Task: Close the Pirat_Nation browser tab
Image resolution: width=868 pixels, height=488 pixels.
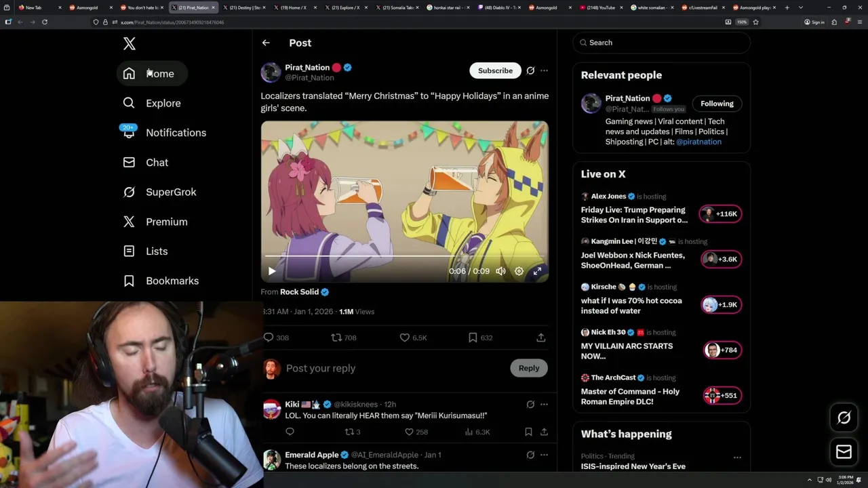Action: point(214,7)
